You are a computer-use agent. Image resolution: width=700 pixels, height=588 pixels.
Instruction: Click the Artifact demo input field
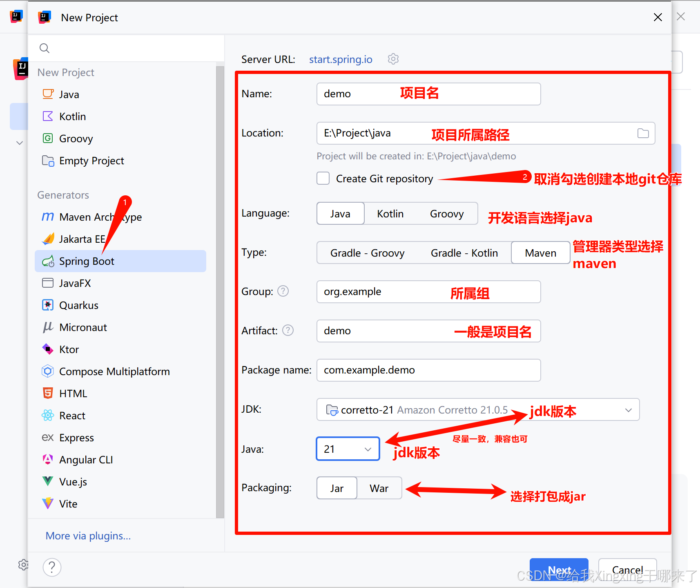428,331
